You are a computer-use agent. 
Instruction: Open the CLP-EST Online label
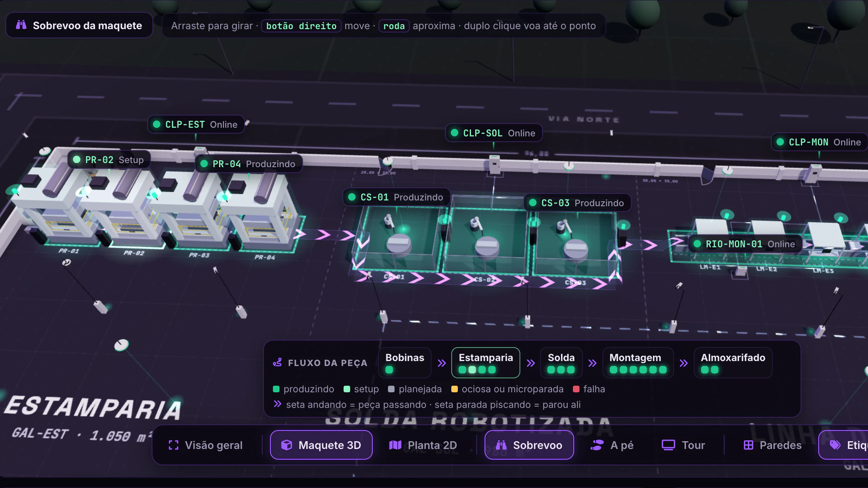pyautogui.click(x=196, y=124)
